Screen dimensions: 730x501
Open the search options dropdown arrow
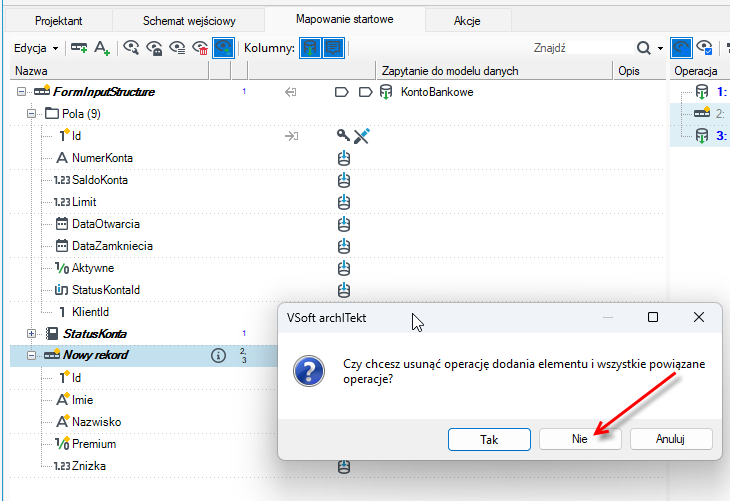click(x=660, y=48)
